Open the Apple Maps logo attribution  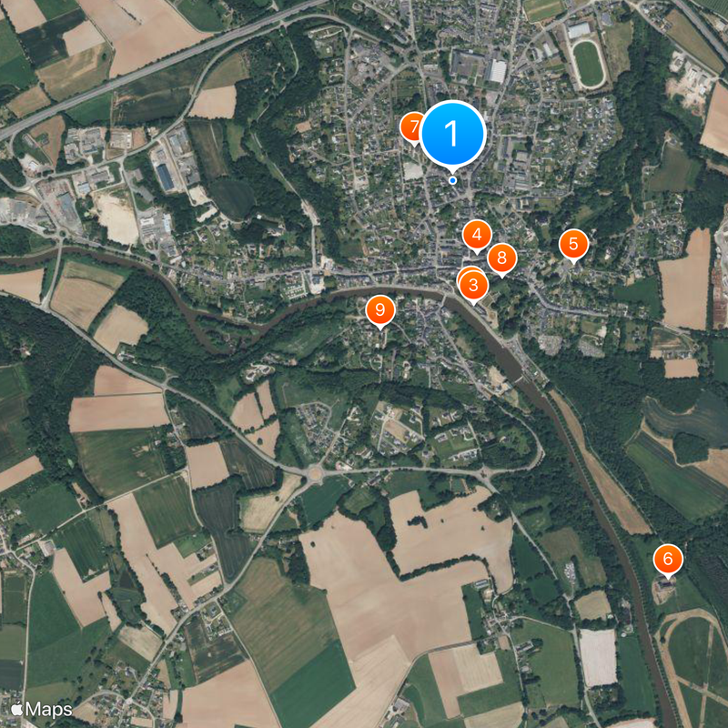(x=41, y=710)
